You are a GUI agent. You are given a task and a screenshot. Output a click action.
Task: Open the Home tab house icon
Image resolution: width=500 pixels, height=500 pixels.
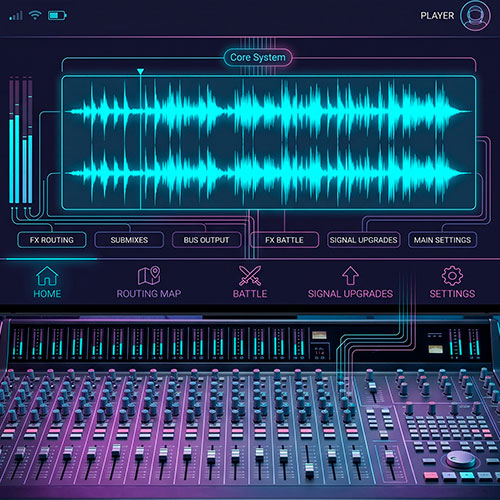(47, 276)
